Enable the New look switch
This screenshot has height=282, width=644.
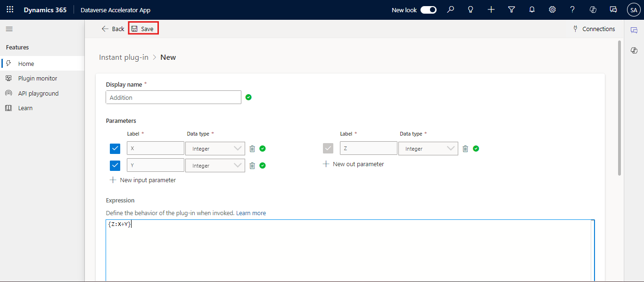pyautogui.click(x=428, y=9)
